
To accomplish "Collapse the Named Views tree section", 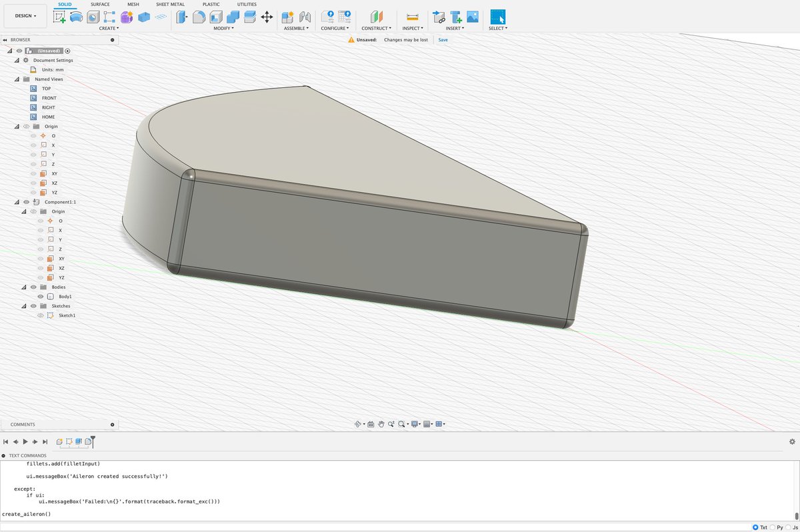I will pos(16,79).
